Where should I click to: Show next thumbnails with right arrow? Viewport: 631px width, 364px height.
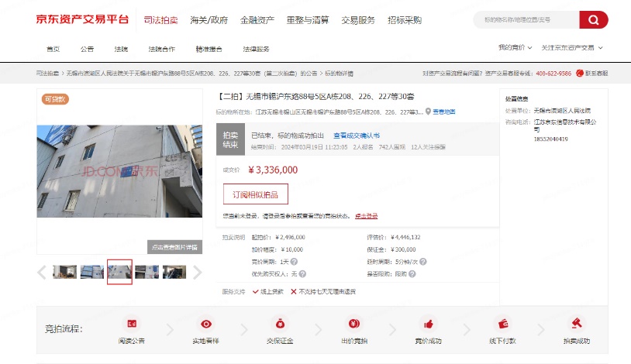[197, 273]
